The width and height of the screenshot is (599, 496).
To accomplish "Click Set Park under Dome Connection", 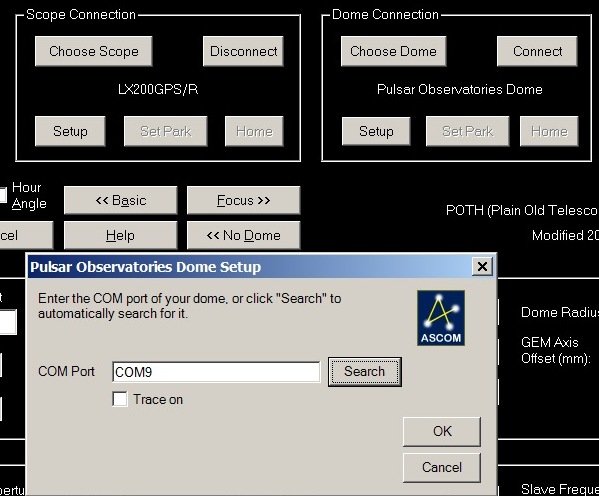I will (468, 131).
